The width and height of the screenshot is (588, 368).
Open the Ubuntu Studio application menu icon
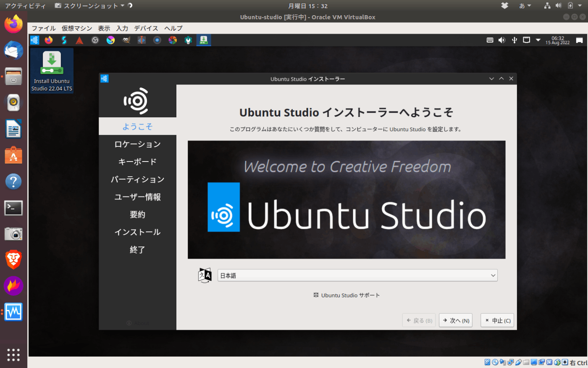[34, 40]
